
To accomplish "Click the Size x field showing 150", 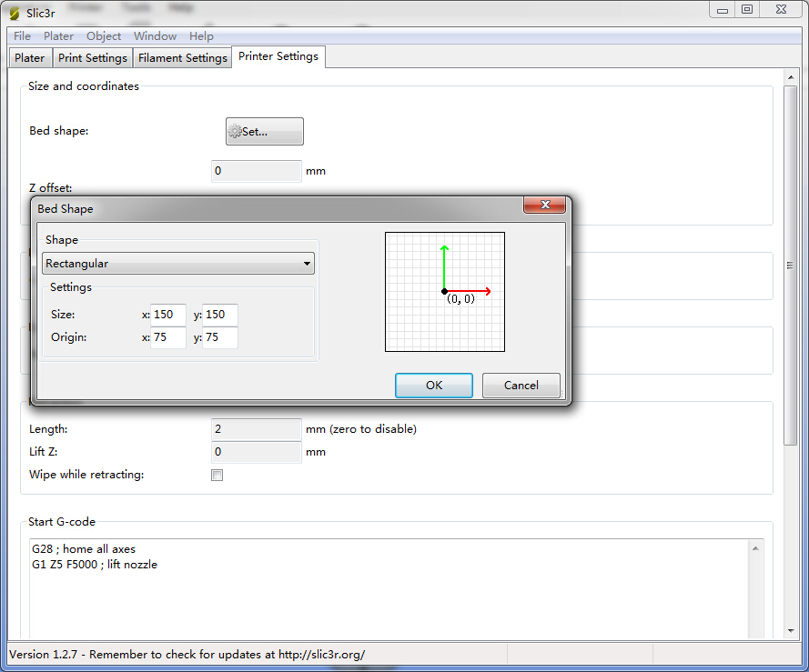I will 168,315.
